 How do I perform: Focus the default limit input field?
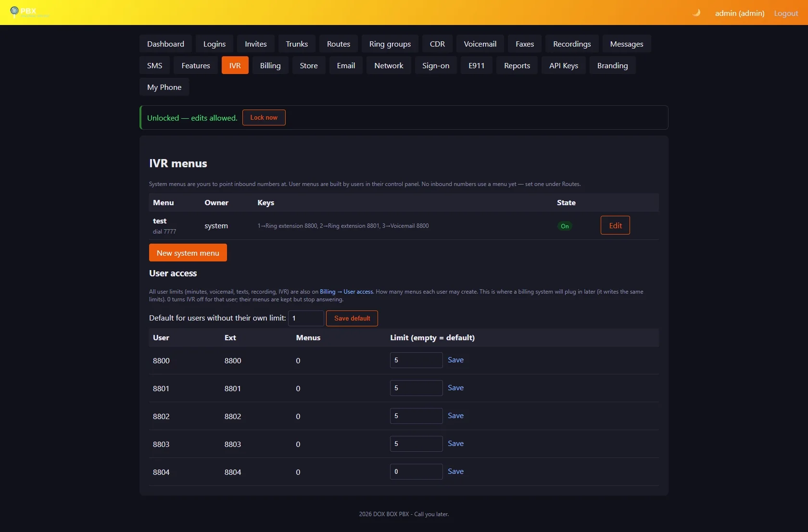306,318
